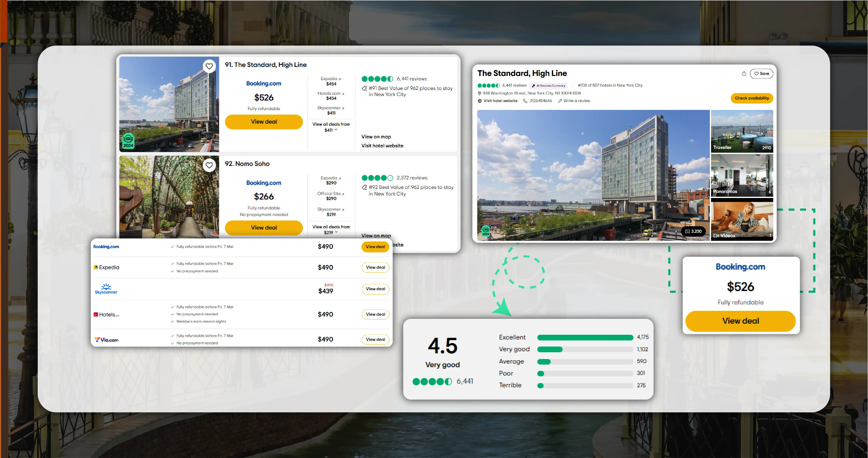
Task: Click the Expedia logo in deals list
Action: [106, 267]
